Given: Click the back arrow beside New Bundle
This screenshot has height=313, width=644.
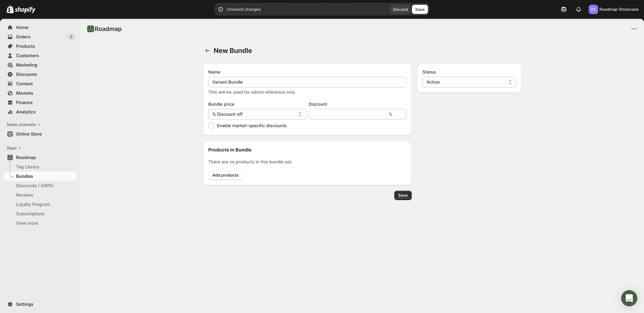Looking at the screenshot, I should [207, 51].
